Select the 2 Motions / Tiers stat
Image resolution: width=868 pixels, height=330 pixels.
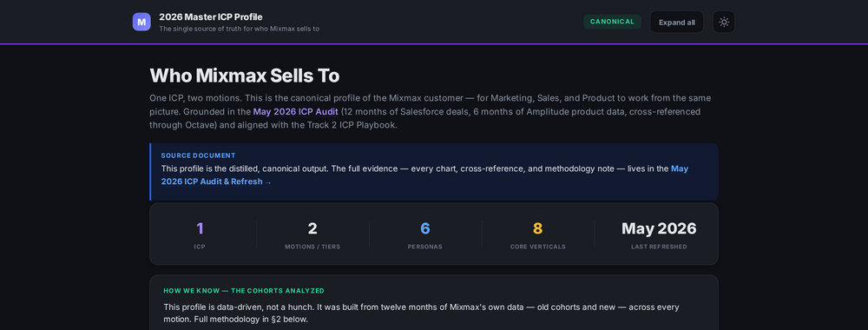pos(312,234)
